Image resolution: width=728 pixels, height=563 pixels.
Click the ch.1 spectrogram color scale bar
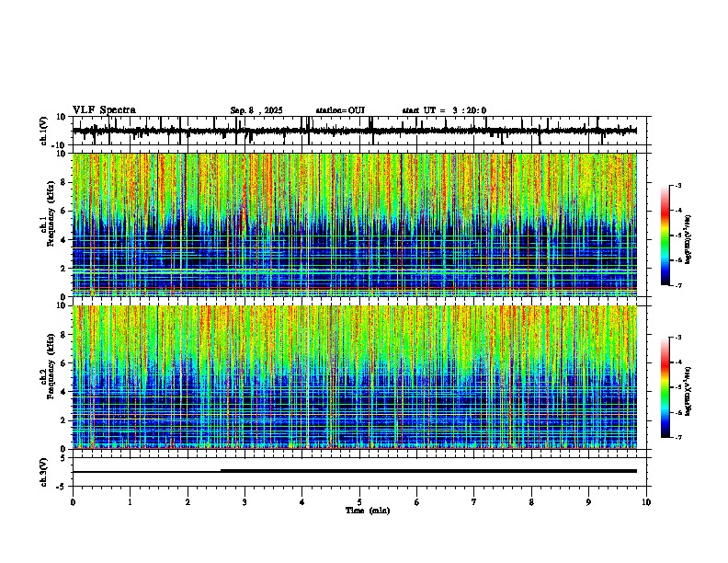coord(665,235)
